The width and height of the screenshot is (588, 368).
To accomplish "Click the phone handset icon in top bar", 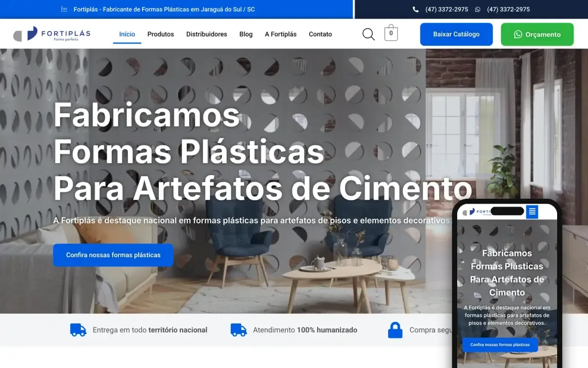I will [x=416, y=9].
